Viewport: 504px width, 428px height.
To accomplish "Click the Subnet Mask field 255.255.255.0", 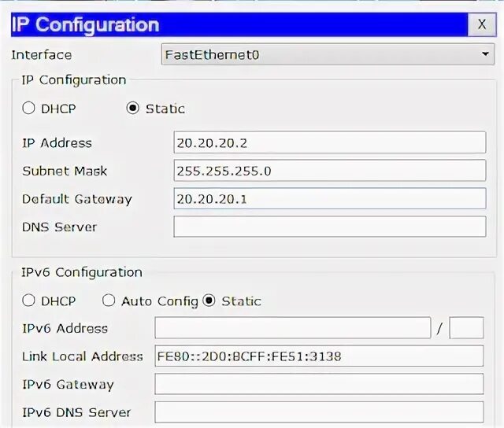I will coord(330,171).
